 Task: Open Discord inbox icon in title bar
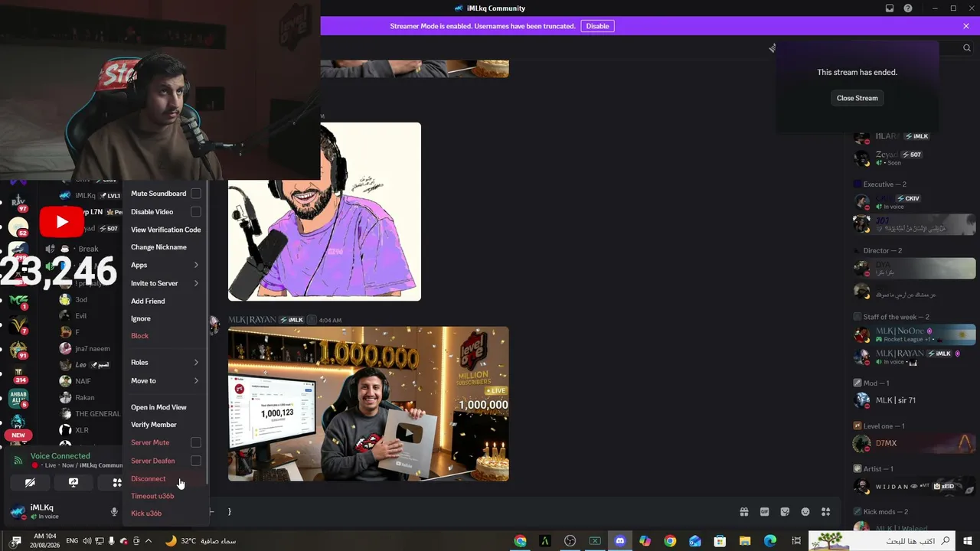(x=890, y=8)
